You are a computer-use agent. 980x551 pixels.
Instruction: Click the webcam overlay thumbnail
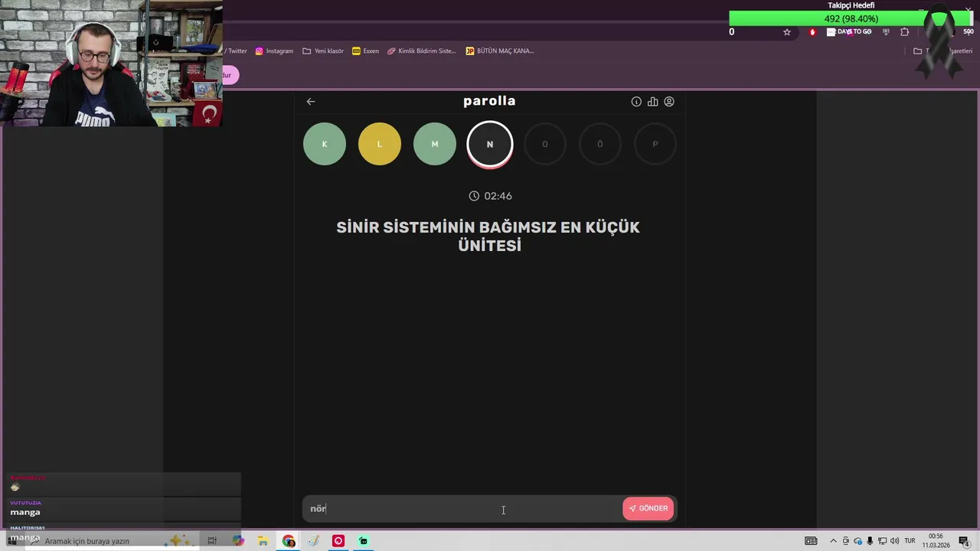point(112,64)
